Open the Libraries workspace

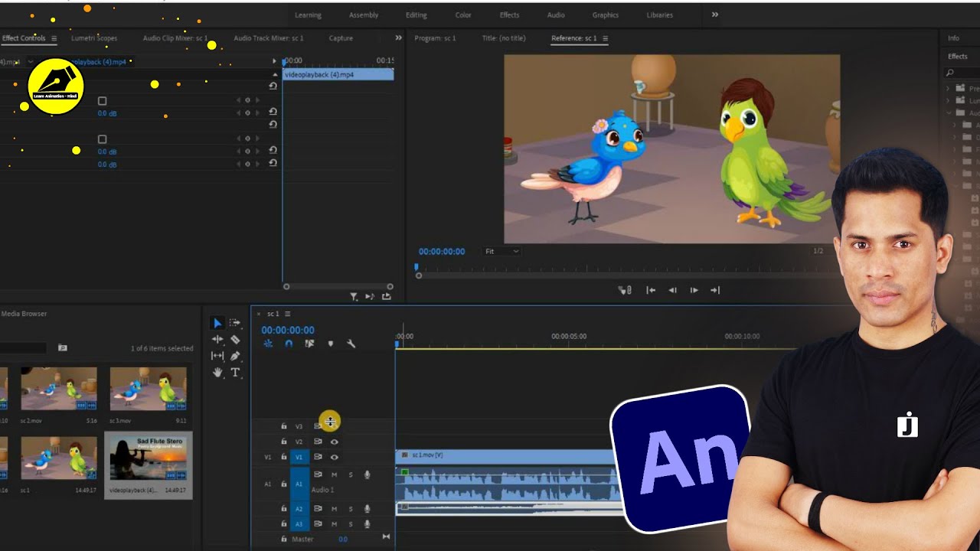coord(659,15)
